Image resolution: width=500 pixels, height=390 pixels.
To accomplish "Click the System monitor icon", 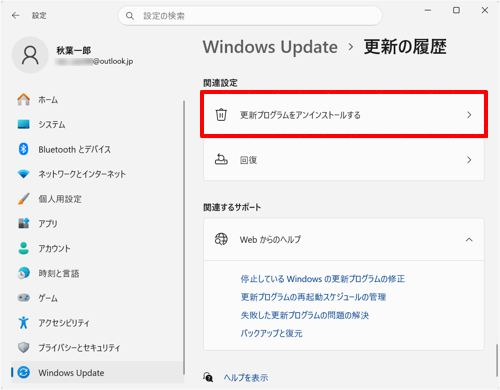I will (x=23, y=124).
